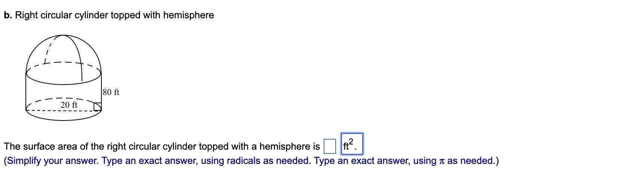Click the superscript 2 in ft²

pos(351,141)
